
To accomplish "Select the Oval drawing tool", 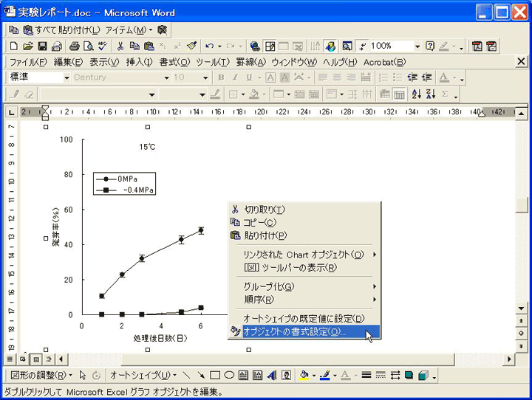I will click(229, 376).
